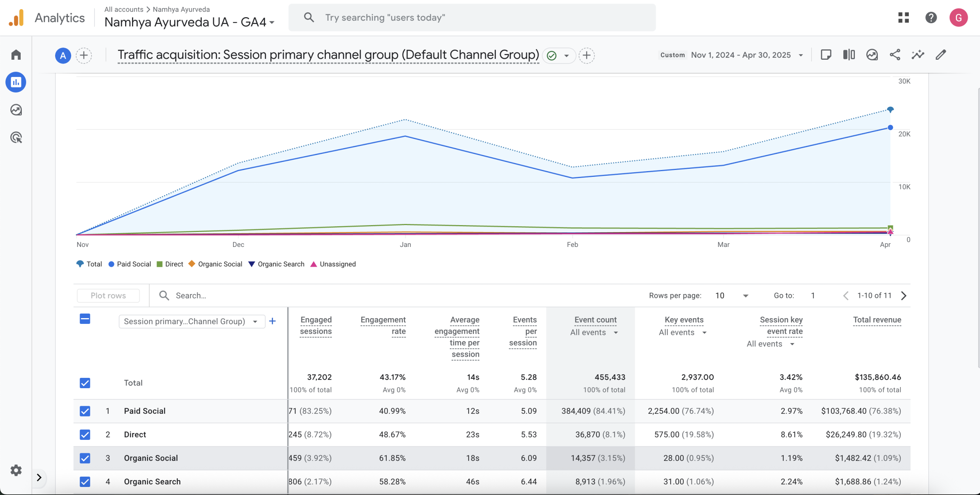The image size is (980, 495).
Task: Add a note using the notes icon
Action: 826,55
